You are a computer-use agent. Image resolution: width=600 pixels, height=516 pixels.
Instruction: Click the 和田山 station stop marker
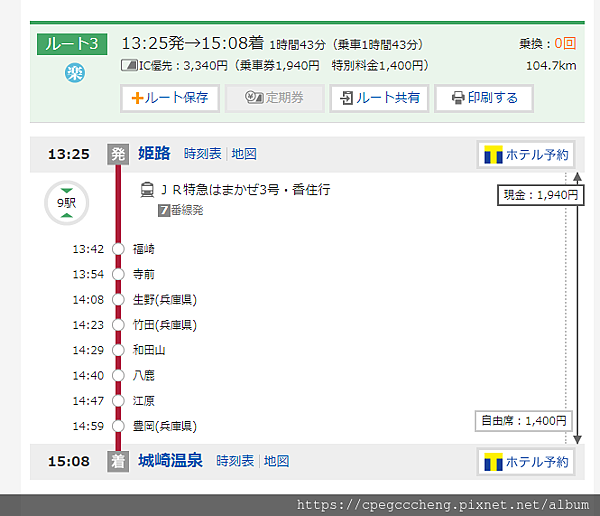pos(118,350)
